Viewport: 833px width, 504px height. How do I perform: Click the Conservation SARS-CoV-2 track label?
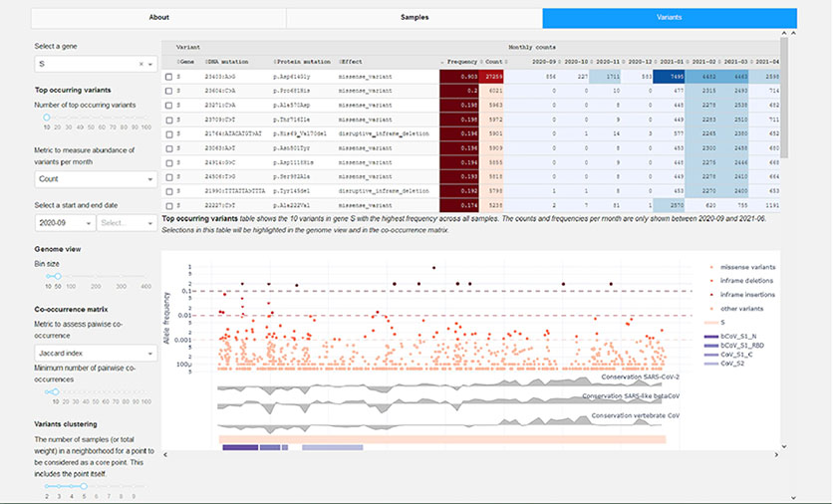click(640, 378)
